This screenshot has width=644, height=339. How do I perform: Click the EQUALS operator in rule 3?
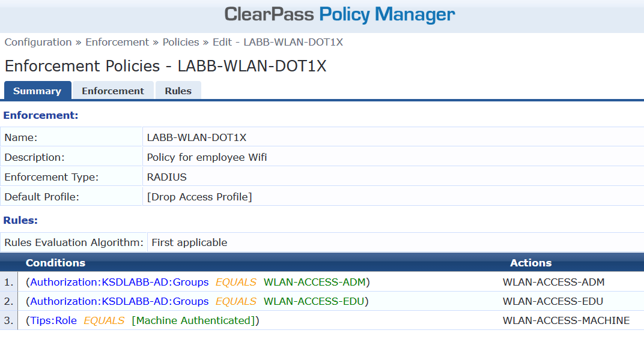coord(104,320)
